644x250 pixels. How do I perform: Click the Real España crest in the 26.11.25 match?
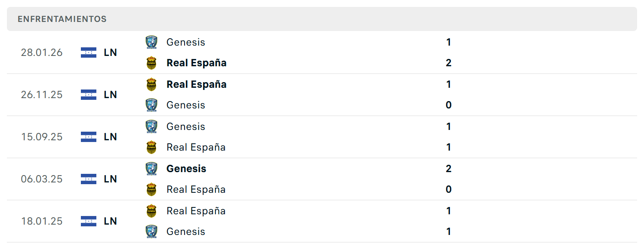151,84
